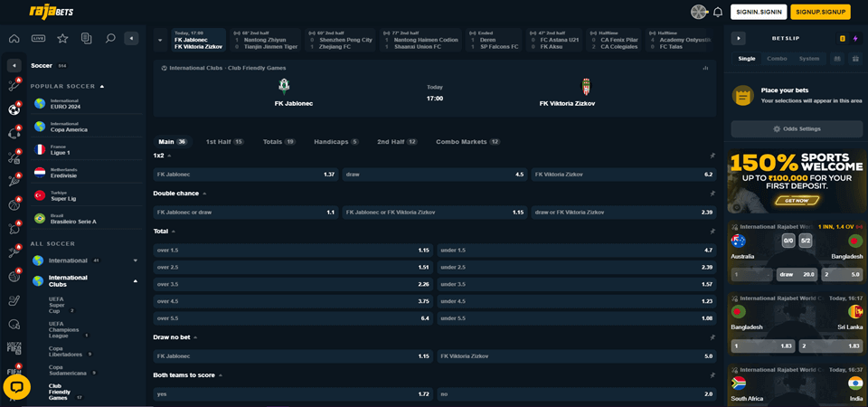Open the LIVE events icon
The image size is (868, 407).
[38, 38]
